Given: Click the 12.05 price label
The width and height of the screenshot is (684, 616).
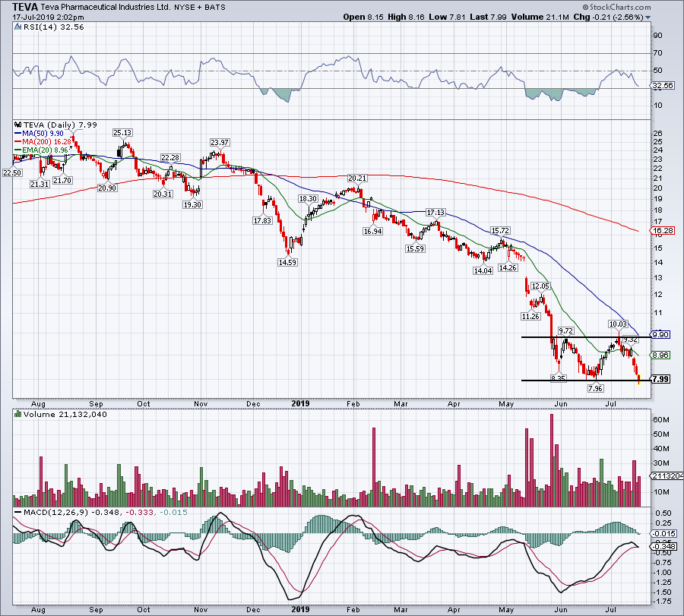Looking at the screenshot, I should (540, 286).
